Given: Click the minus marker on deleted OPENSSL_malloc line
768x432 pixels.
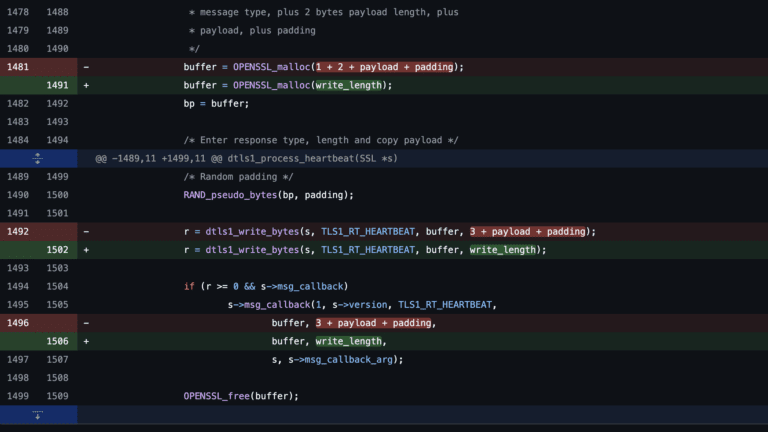Looking at the screenshot, I should (86, 67).
